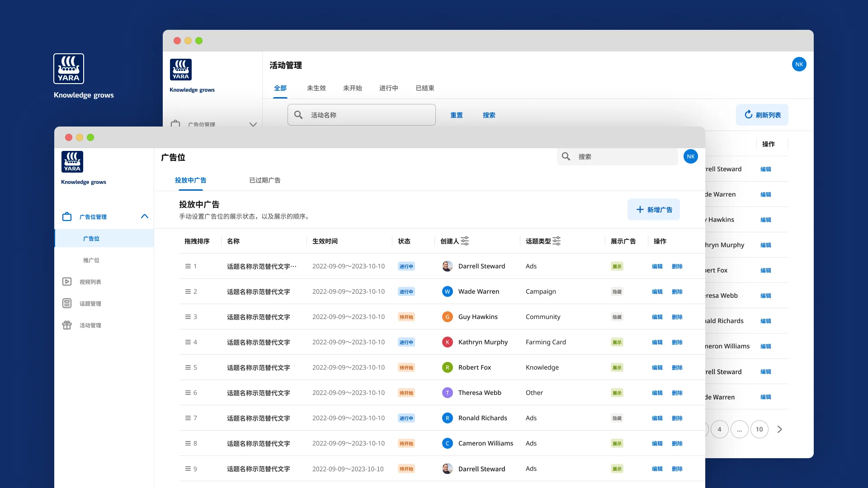Select the 全部 tab in 活动管理
This screenshot has height=488, width=868.
coord(280,88)
